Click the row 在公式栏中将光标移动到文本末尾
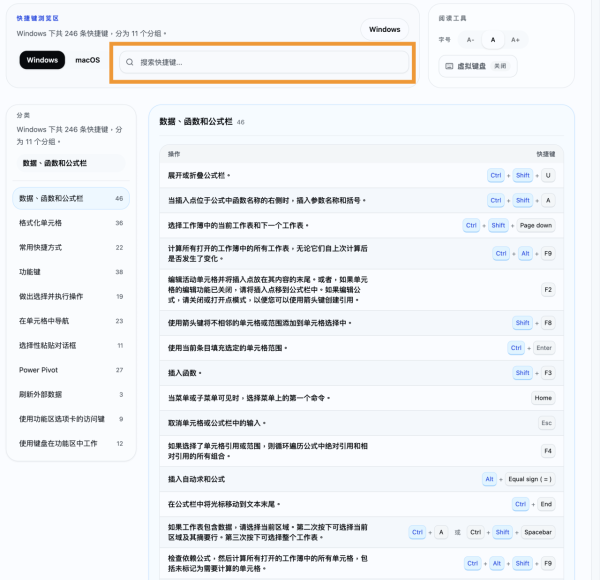This screenshot has height=580, width=600. click(x=361, y=504)
